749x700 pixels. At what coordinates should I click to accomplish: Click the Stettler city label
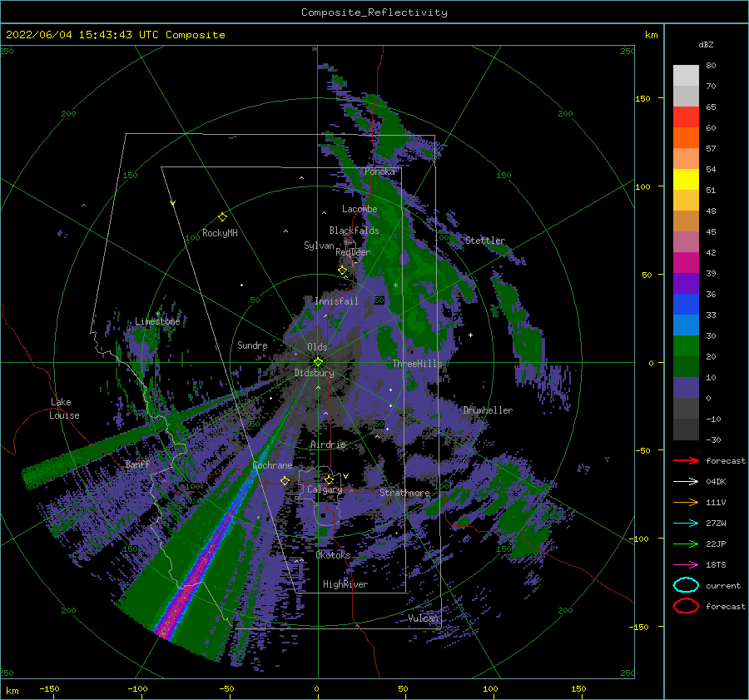pos(485,241)
